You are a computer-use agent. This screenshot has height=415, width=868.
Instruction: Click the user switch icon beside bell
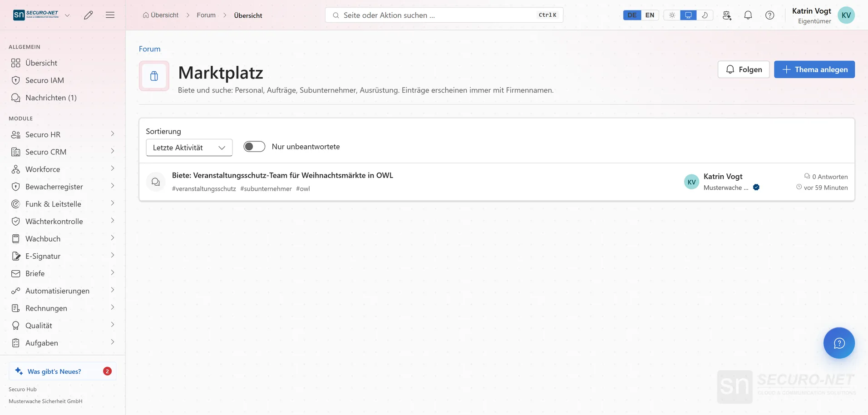[727, 15]
